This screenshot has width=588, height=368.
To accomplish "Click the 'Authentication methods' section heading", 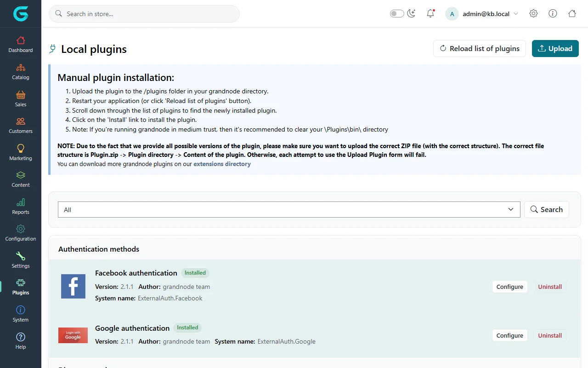I will (99, 249).
